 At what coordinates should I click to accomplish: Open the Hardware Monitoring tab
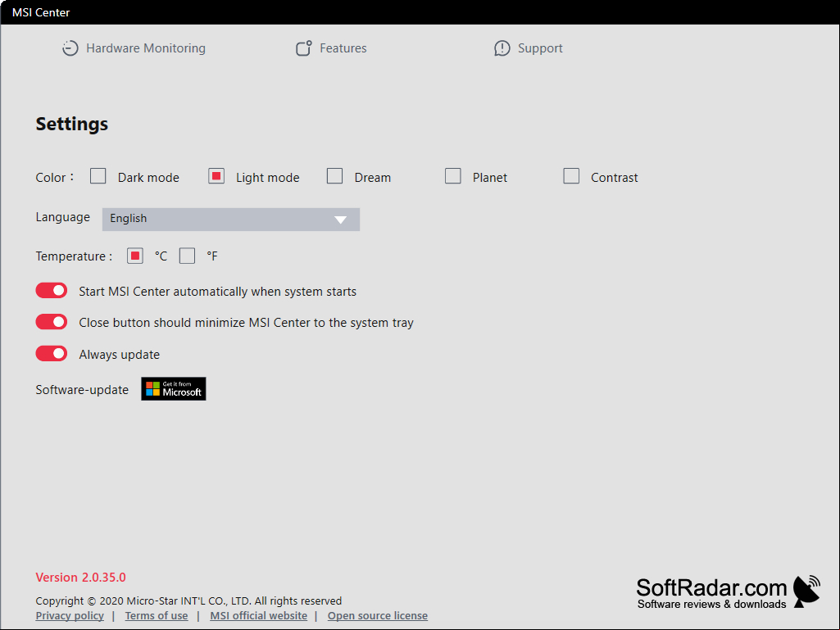point(134,48)
